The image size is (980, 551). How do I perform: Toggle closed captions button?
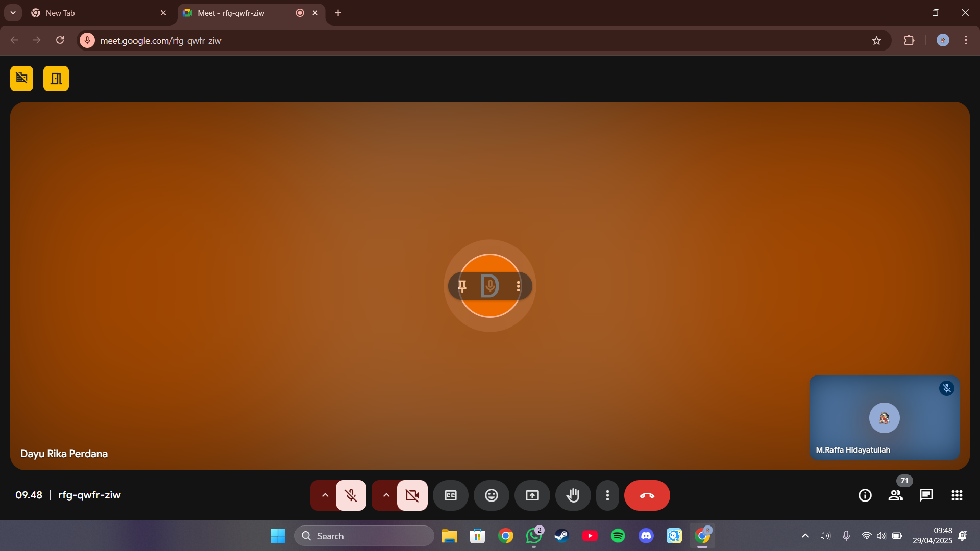(450, 495)
